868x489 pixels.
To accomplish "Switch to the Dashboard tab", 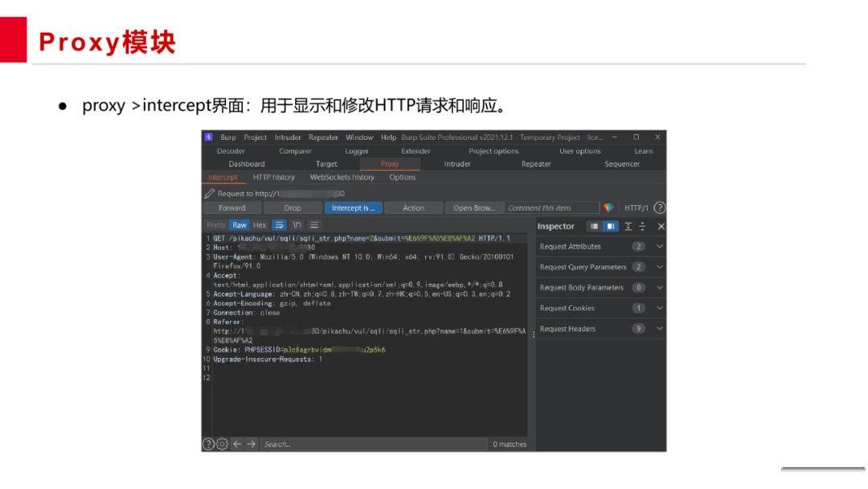I will (247, 164).
